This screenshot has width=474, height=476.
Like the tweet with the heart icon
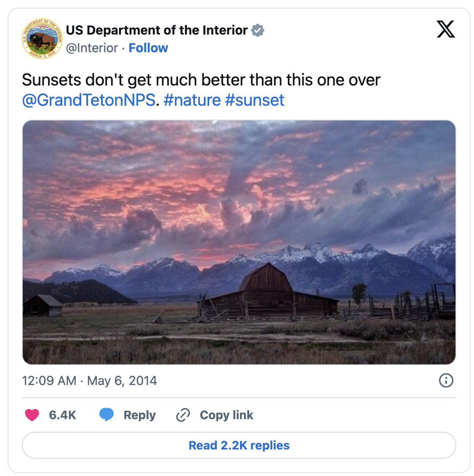pyautogui.click(x=32, y=415)
